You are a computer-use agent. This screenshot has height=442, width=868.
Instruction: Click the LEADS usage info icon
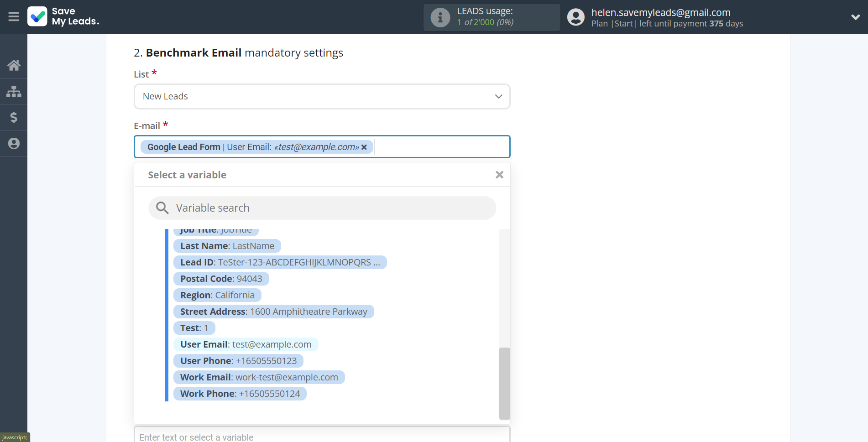[x=440, y=17]
